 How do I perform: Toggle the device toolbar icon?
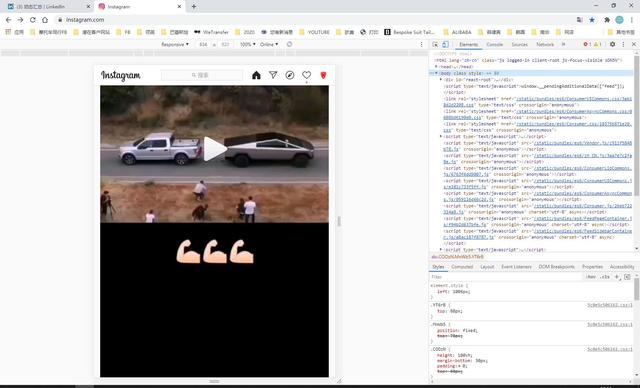[x=445, y=44]
